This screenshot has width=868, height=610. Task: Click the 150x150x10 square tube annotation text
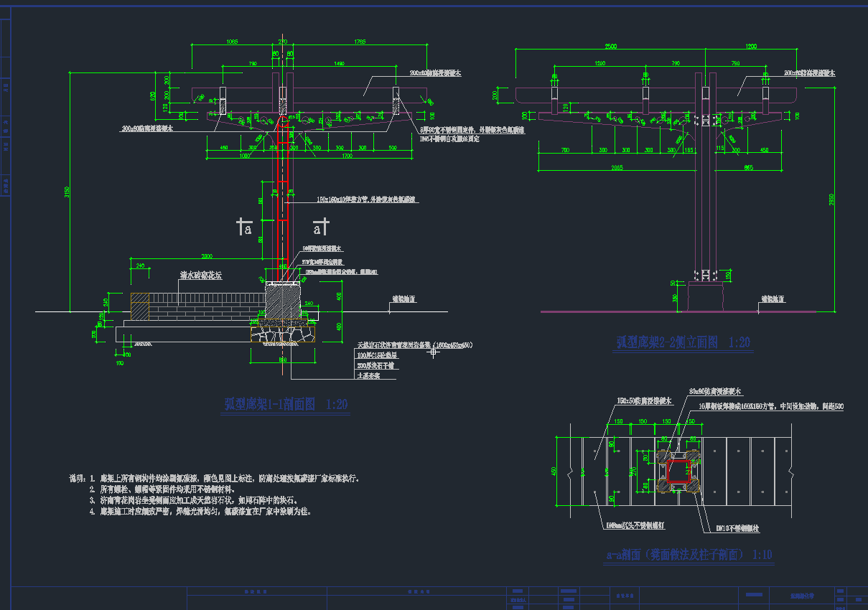(367, 199)
